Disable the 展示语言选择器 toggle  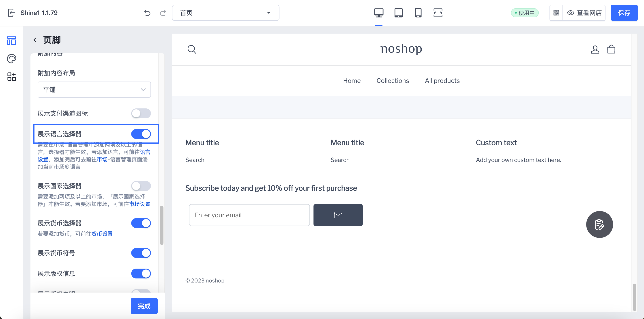(141, 134)
